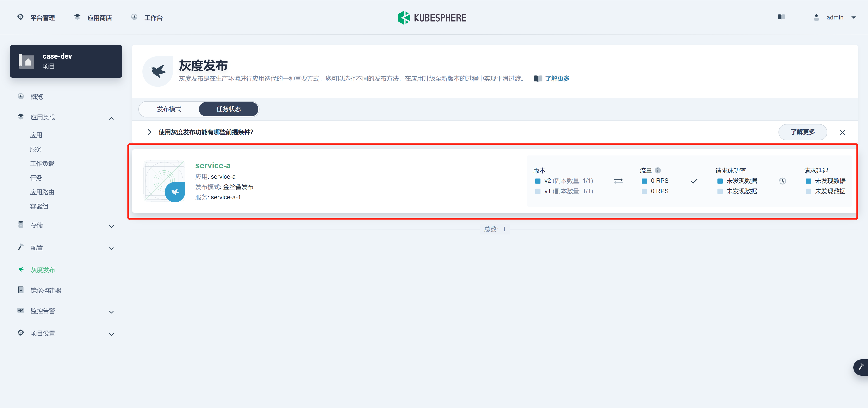Click the case-dev project selector
This screenshot has height=408, width=868.
66,61
